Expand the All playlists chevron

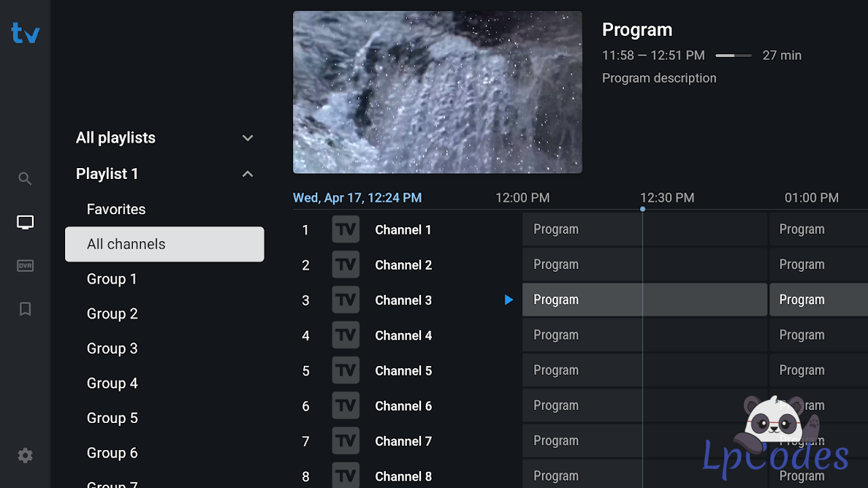pyautogui.click(x=248, y=138)
